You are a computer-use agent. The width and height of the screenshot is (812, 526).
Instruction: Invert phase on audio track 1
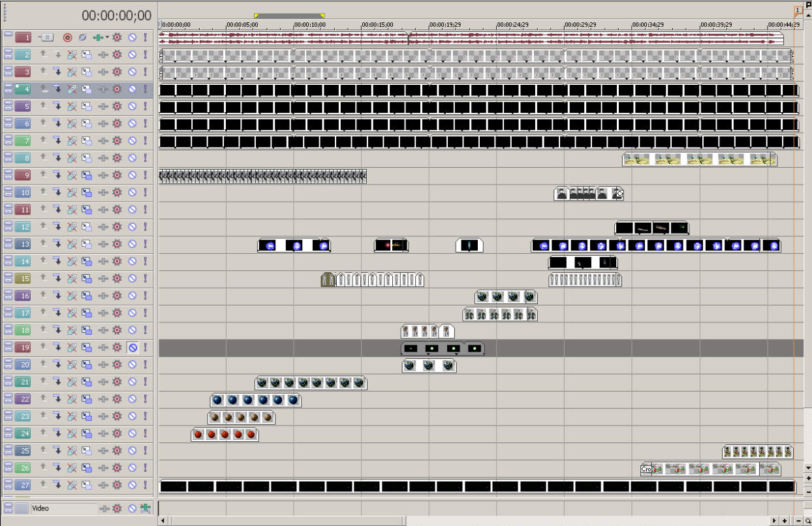(82, 38)
